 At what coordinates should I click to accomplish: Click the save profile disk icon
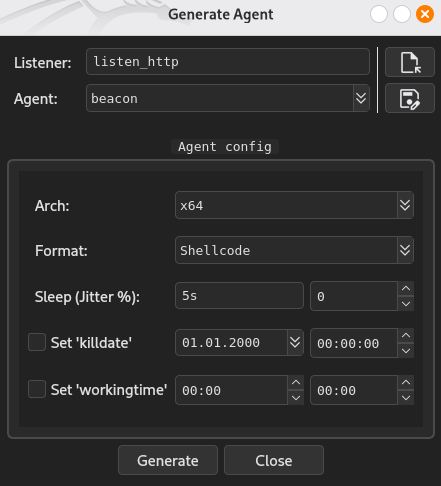point(410,98)
